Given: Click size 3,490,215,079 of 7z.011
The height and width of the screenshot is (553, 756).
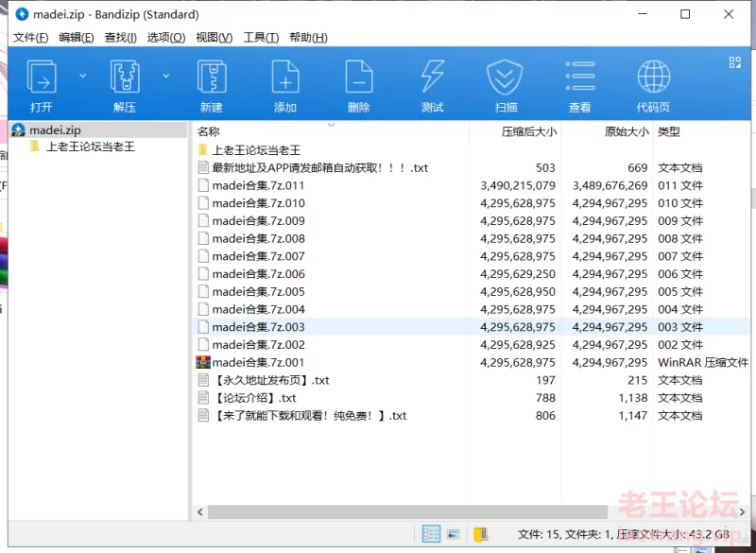Looking at the screenshot, I should 518,185.
